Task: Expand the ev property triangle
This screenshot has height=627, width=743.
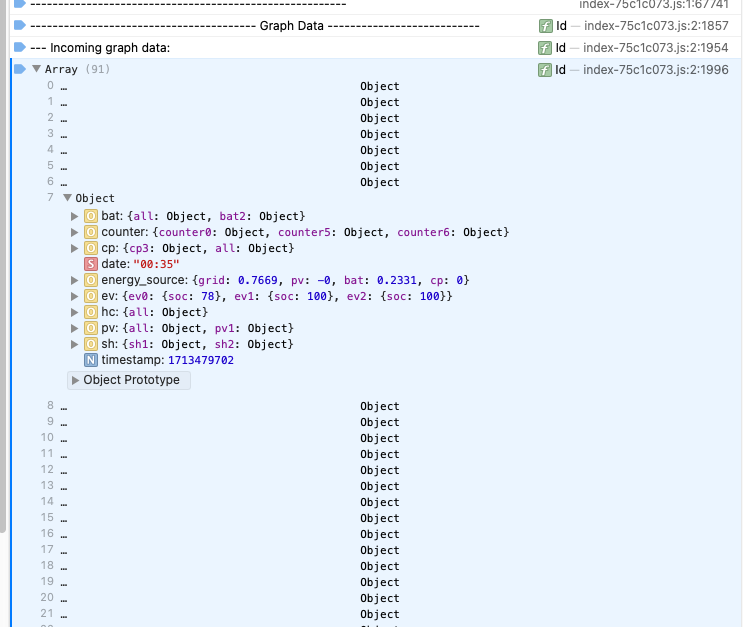Action: (x=75, y=296)
